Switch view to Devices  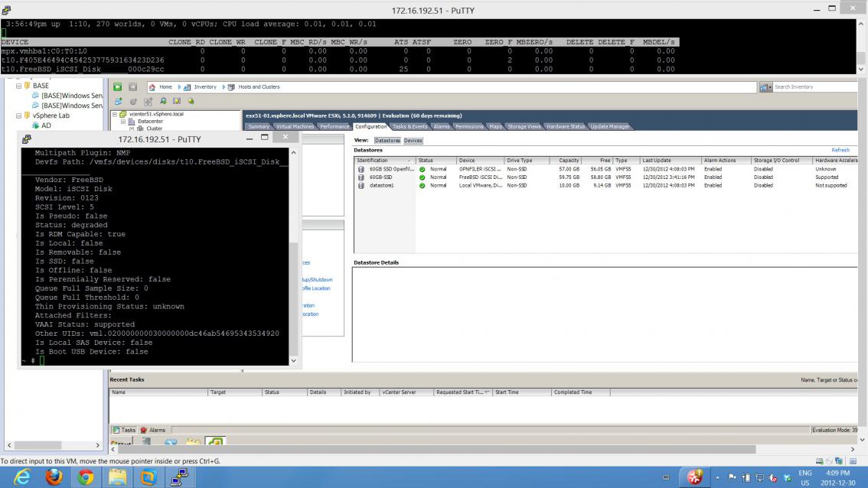(x=413, y=141)
